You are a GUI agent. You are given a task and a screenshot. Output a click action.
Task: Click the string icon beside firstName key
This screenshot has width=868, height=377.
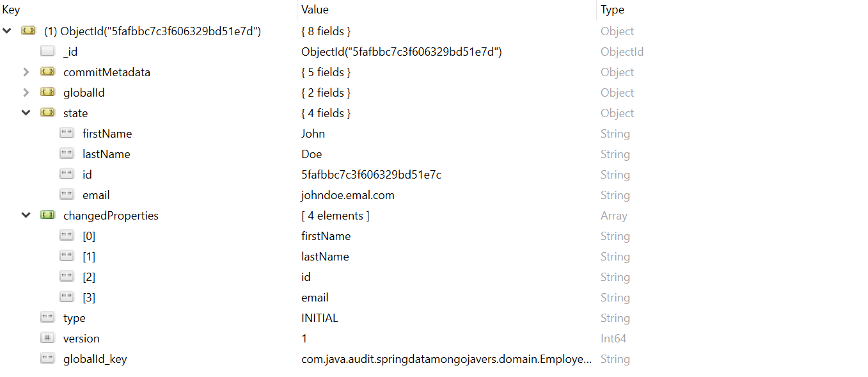tap(67, 134)
